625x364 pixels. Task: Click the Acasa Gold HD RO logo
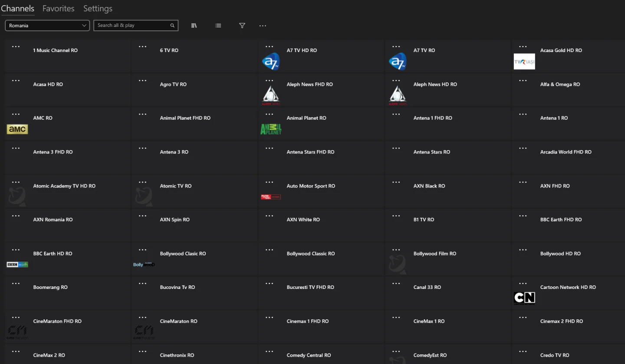point(524,62)
